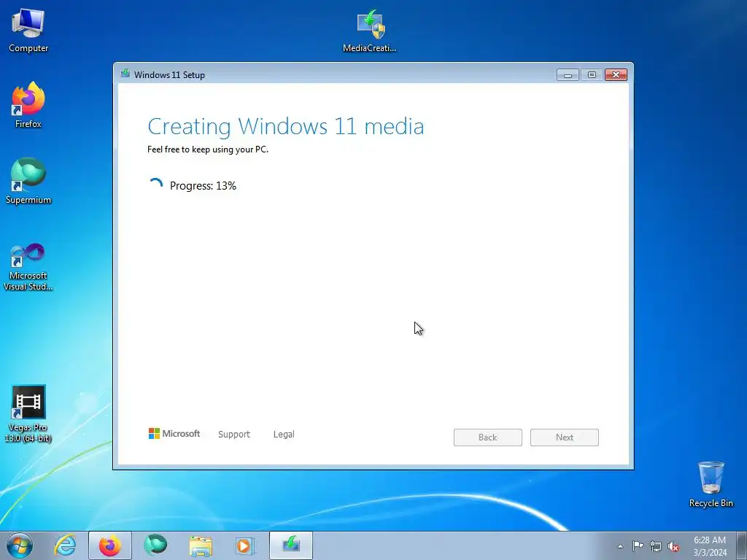
Task: Click the Creating Windows 11 media heading
Action: tap(286, 126)
